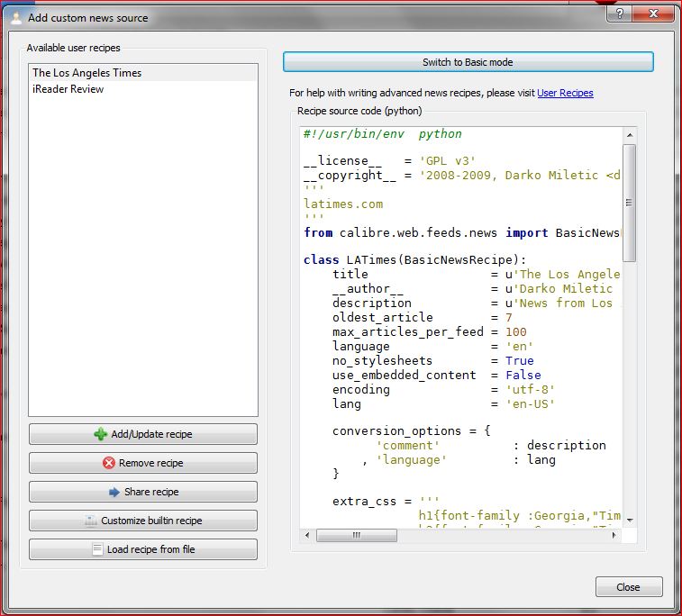Screen dimensions: 682x616
Task: Click the horizontal scroll right arrow
Action: click(614, 535)
